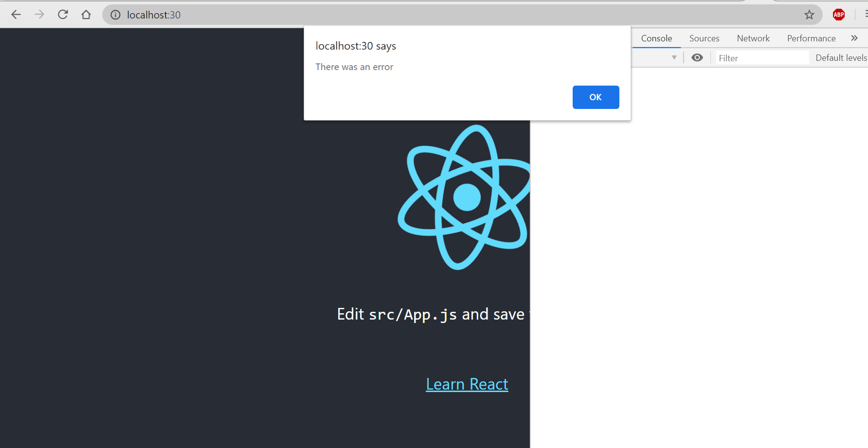
Task: View site information for localhost
Action: [x=115, y=15]
